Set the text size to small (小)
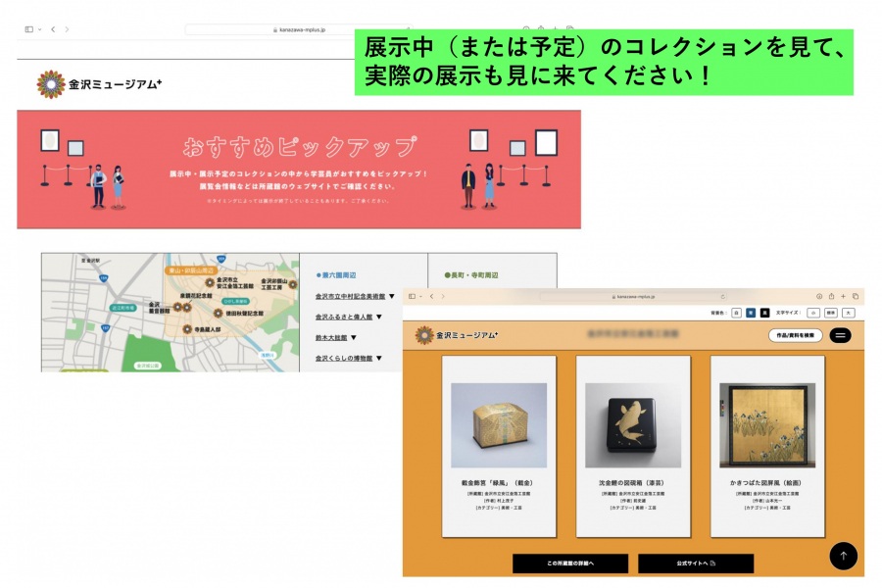882x588 pixels. pos(813,313)
